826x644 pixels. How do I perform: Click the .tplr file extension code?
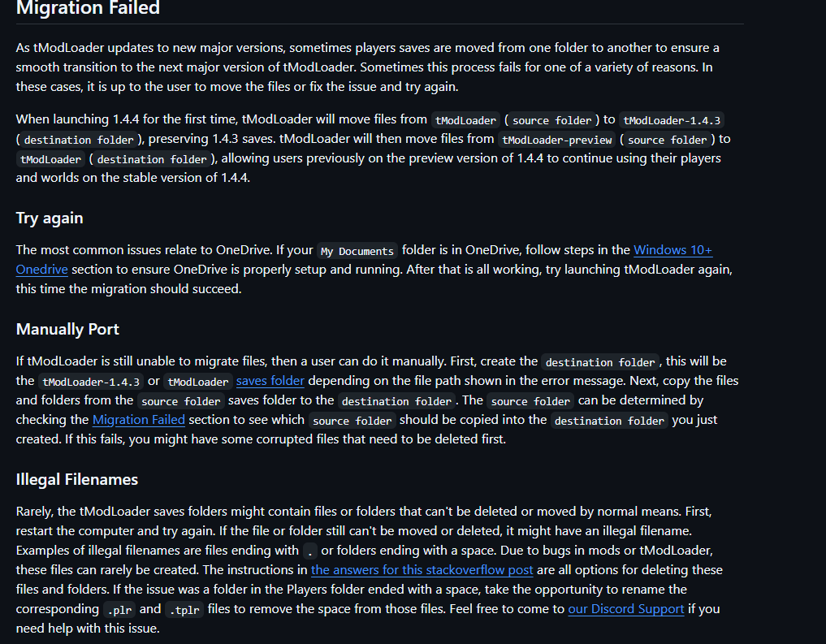(184, 610)
